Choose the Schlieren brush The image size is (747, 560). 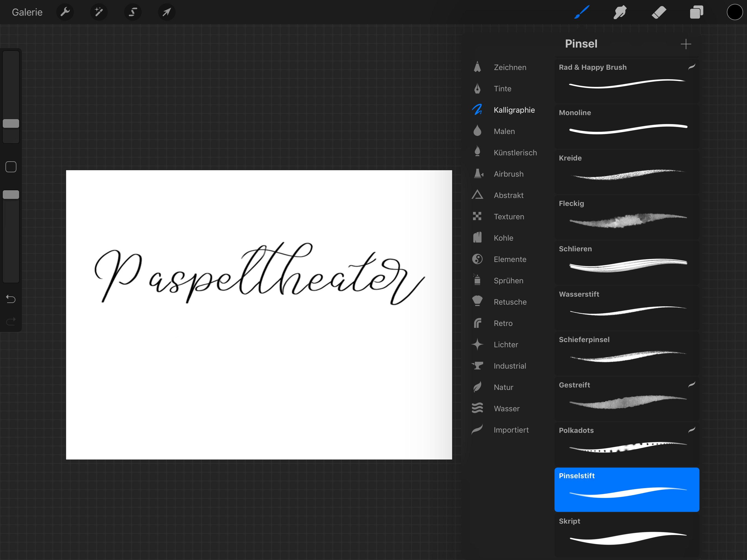click(627, 262)
